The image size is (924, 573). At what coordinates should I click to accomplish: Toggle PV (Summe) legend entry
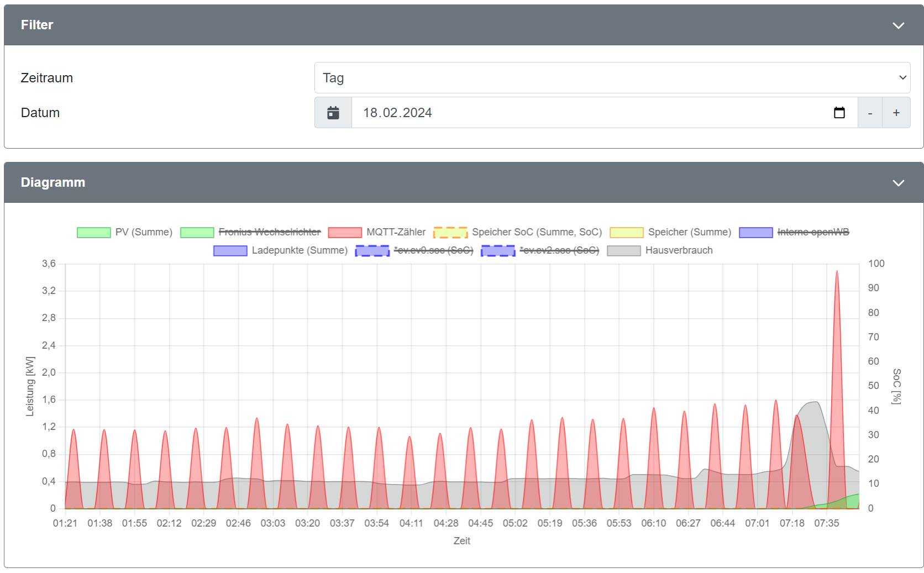click(125, 232)
